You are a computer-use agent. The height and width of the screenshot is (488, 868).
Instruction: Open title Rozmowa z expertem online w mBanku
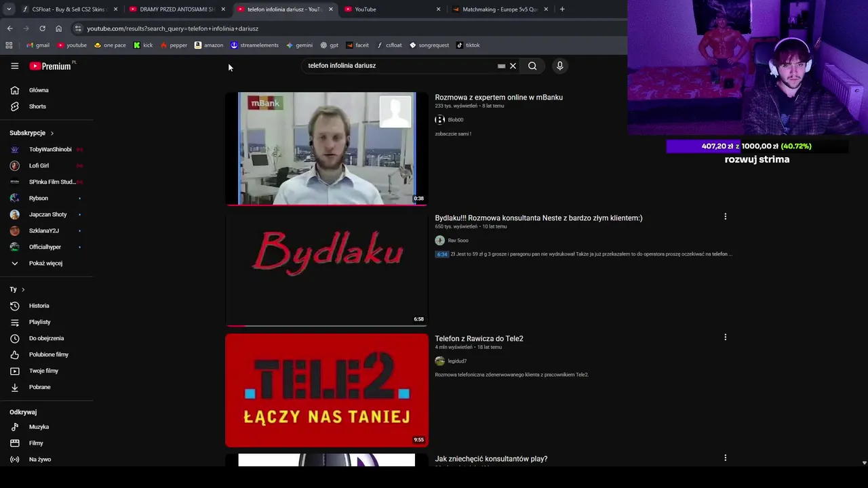point(498,97)
